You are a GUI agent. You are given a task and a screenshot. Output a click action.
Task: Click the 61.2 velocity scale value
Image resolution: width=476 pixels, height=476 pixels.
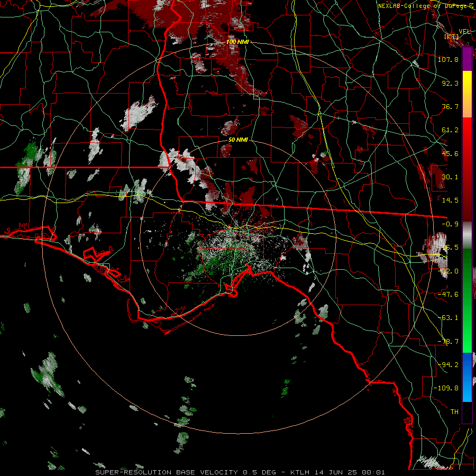point(450,130)
